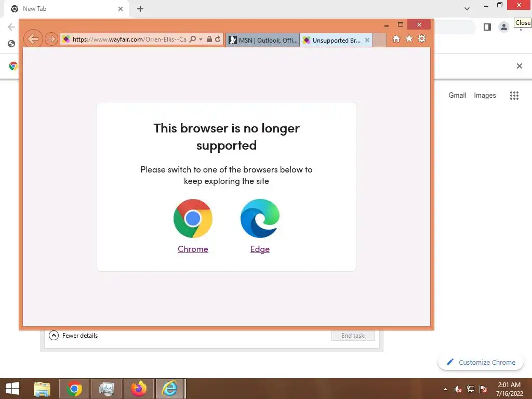Switch to Internet Explorer on the taskbar

pos(170,389)
